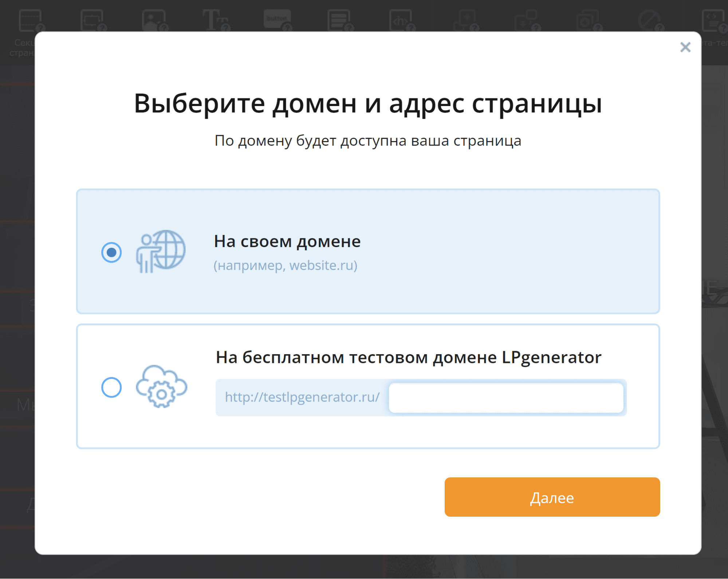Click the crossed-circle toolbar icon

pos(650,20)
